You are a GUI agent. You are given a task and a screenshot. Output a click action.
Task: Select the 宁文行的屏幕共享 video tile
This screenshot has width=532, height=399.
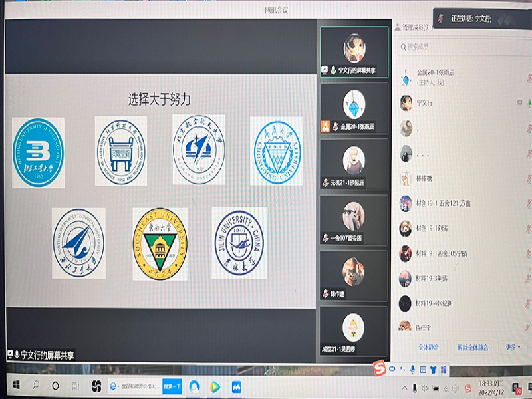pos(354,52)
